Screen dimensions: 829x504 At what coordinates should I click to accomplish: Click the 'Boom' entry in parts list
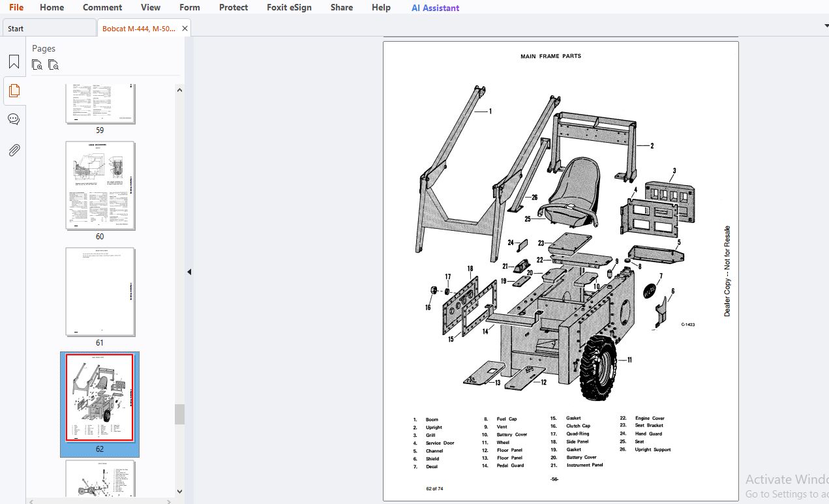click(x=432, y=420)
